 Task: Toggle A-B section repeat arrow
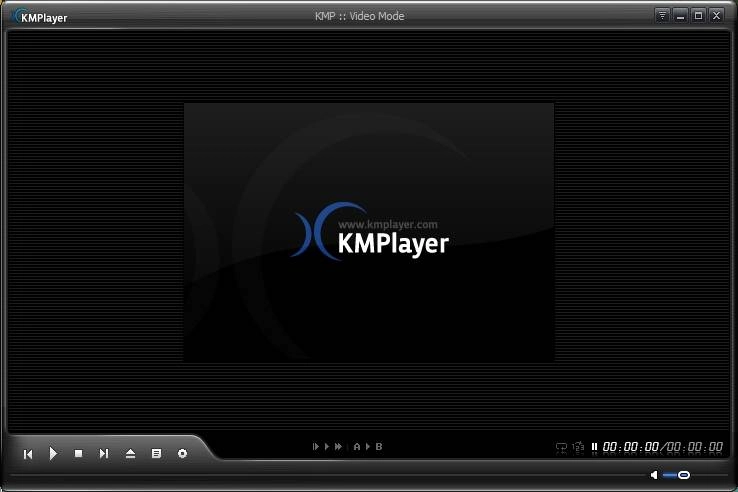click(368, 446)
